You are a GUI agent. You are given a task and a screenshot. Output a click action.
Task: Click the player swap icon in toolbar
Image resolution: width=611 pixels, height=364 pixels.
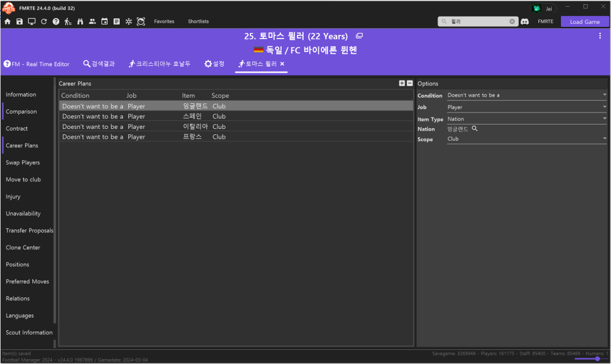(x=68, y=21)
